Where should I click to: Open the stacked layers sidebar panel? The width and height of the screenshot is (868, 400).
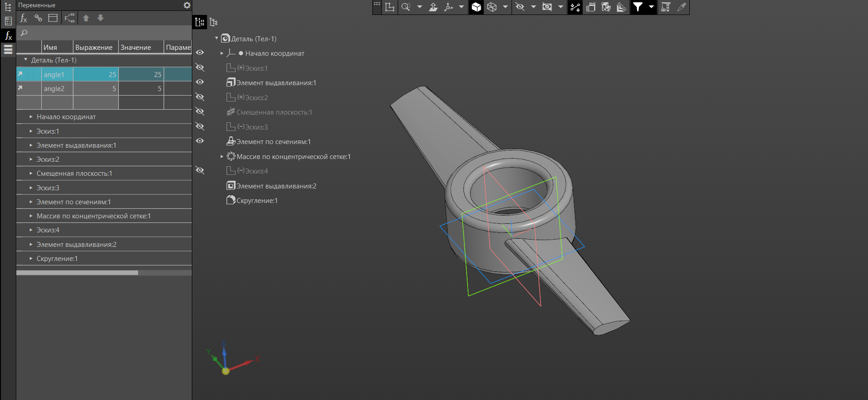(8, 49)
